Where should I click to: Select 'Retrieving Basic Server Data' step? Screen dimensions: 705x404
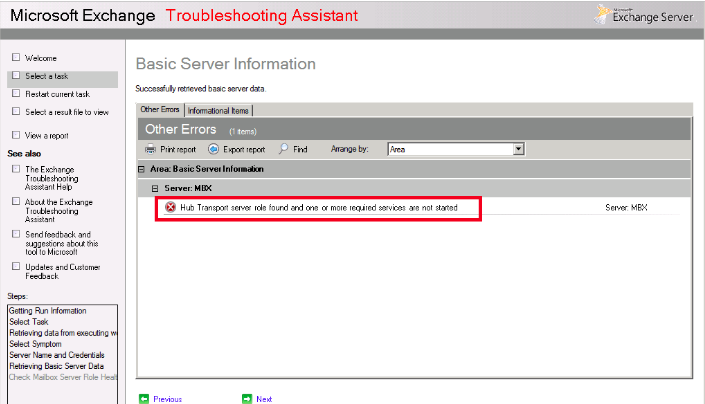[x=57, y=366]
